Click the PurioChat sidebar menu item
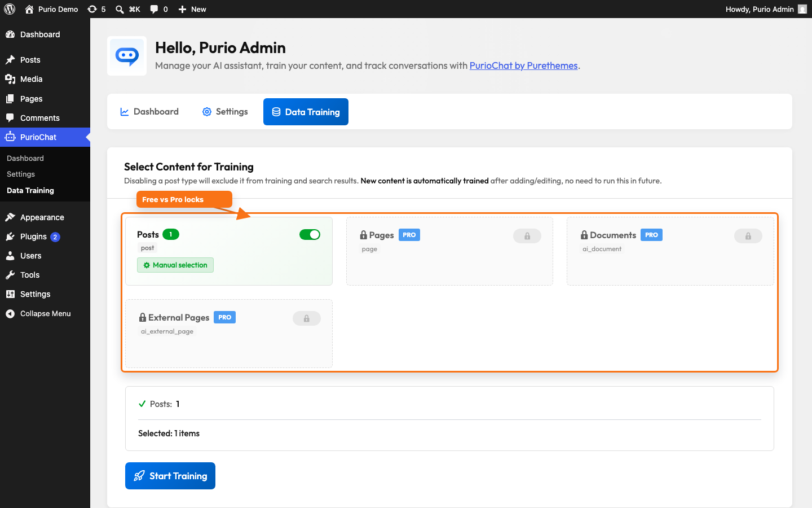Viewport: 812px width, 508px height. click(45, 137)
